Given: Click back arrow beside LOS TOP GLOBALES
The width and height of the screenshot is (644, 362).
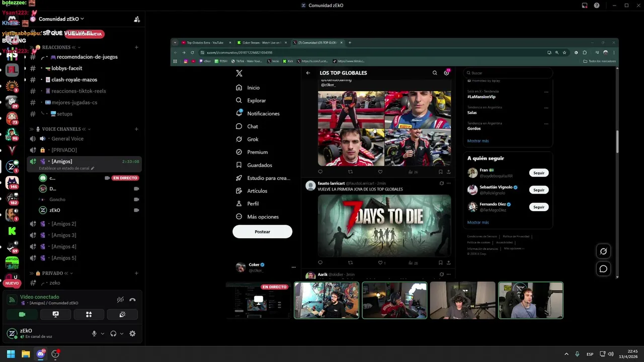Looking at the screenshot, I should (308, 73).
